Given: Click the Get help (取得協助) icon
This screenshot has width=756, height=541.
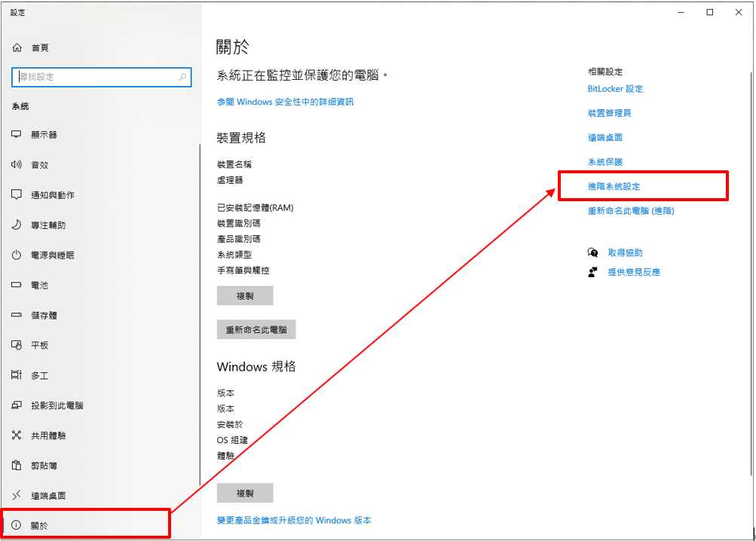Looking at the screenshot, I should tap(593, 253).
